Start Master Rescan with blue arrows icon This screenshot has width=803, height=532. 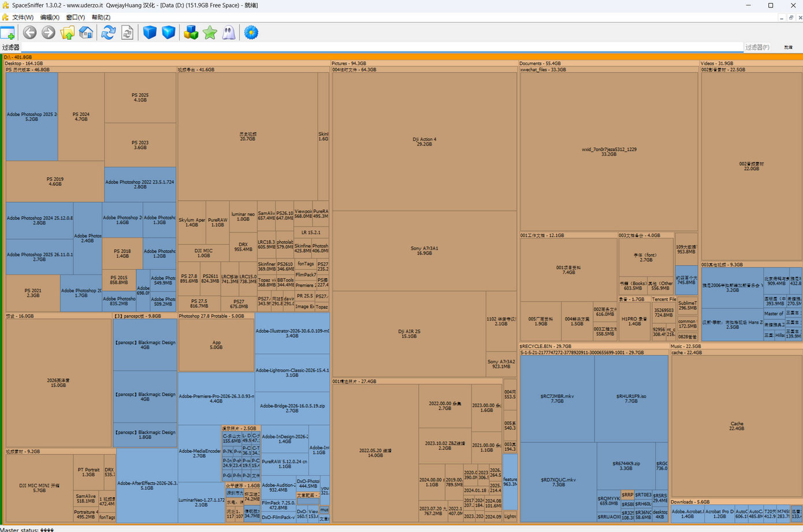109,33
